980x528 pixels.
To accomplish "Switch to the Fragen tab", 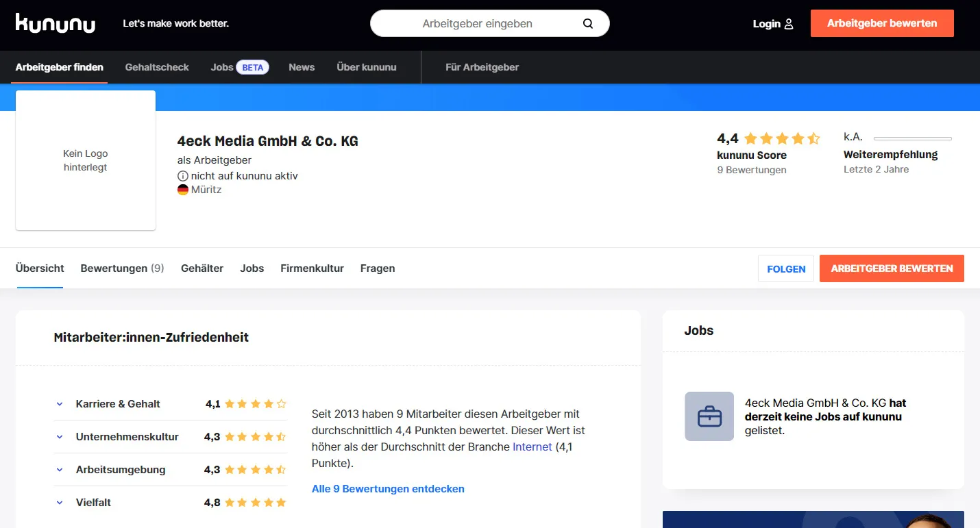I will point(378,268).
